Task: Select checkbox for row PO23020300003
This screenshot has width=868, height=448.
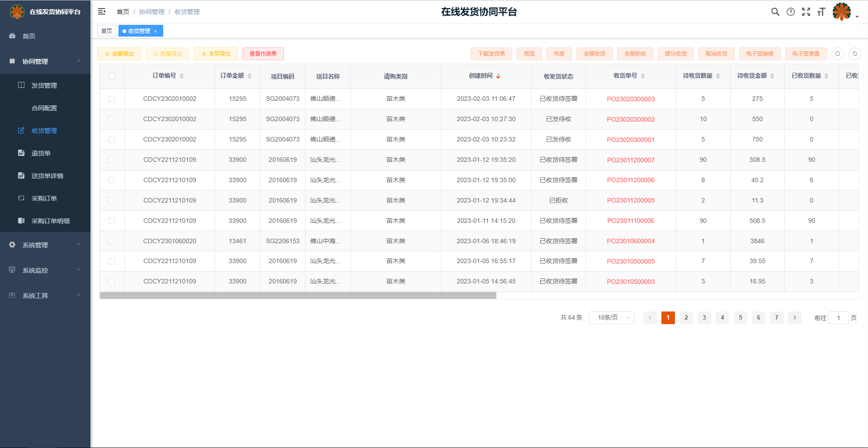Action: point(111,99)
